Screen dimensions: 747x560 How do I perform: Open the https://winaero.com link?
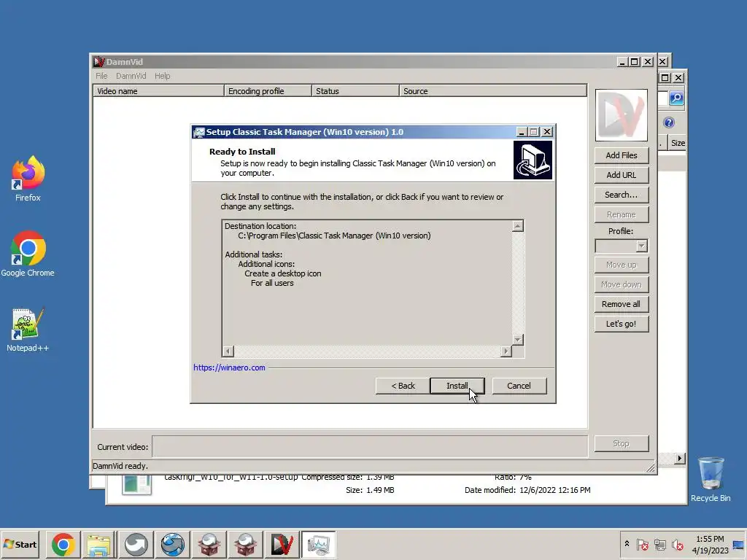coord(229,367)
